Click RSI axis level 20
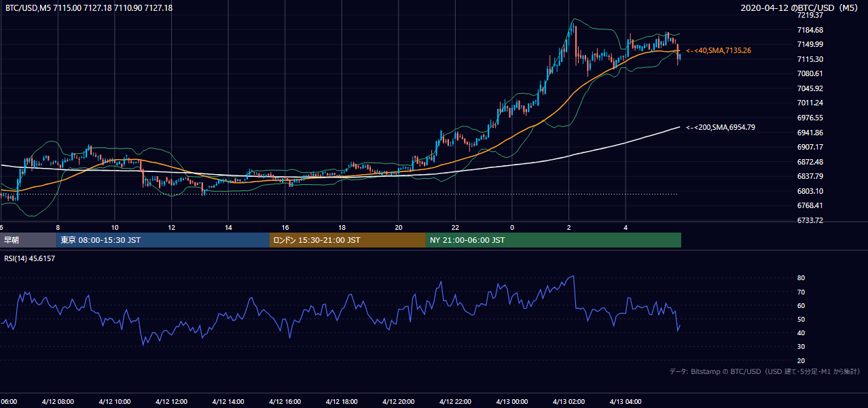This screenshot has width=868, height=408. tap(801, 360)
